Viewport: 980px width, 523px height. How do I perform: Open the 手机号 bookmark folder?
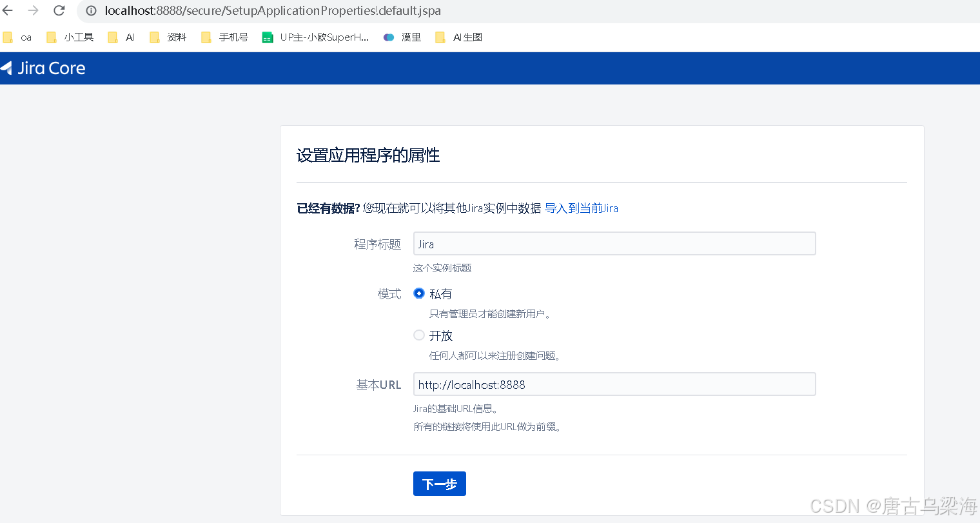point(225,37)
